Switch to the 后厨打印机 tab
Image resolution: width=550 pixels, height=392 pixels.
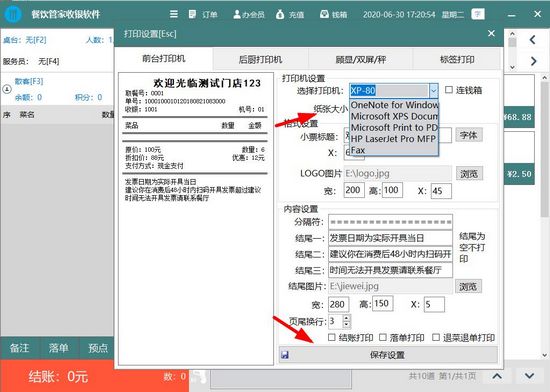click(260, 59)
